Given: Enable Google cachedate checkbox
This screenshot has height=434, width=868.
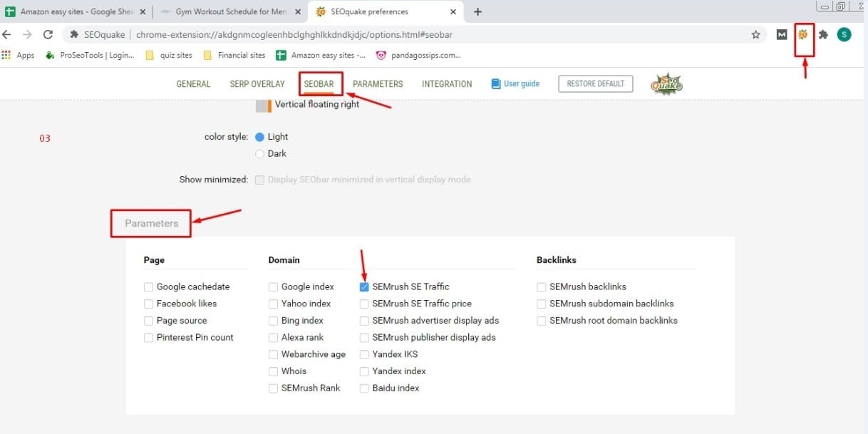Looking at the screenshot, I should pos(148,286).
